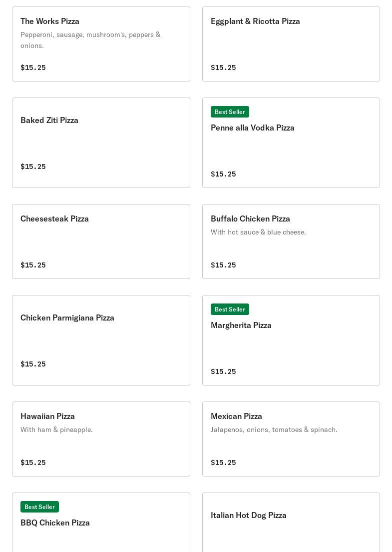Select the Cheesesteak Pizza item
The width and height of the screenshot is (392, 552).
(x=101, y=241)
